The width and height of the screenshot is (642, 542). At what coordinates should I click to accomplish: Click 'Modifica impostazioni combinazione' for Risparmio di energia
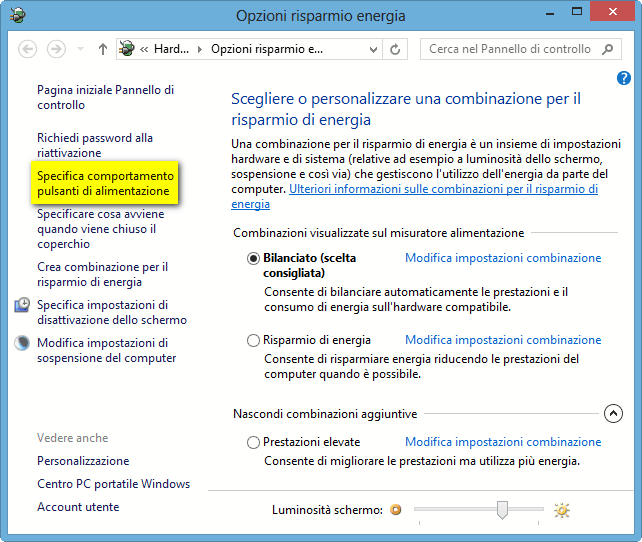(503, 340)
